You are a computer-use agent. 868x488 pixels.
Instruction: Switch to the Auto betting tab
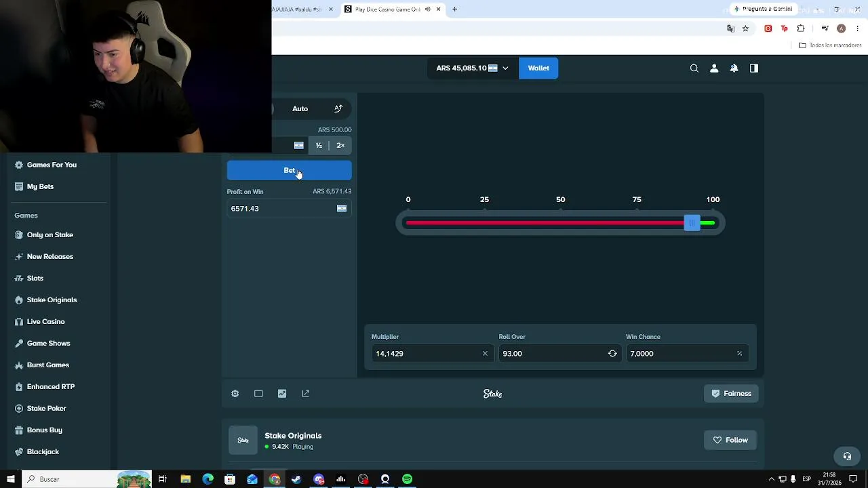point(300,108)
